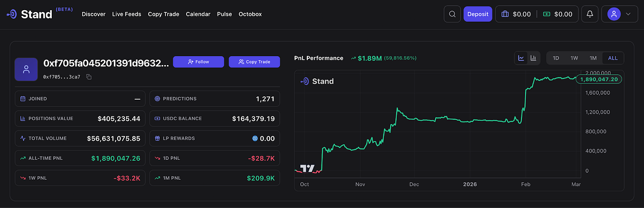Select the 1D chart range

coord(556,58)
